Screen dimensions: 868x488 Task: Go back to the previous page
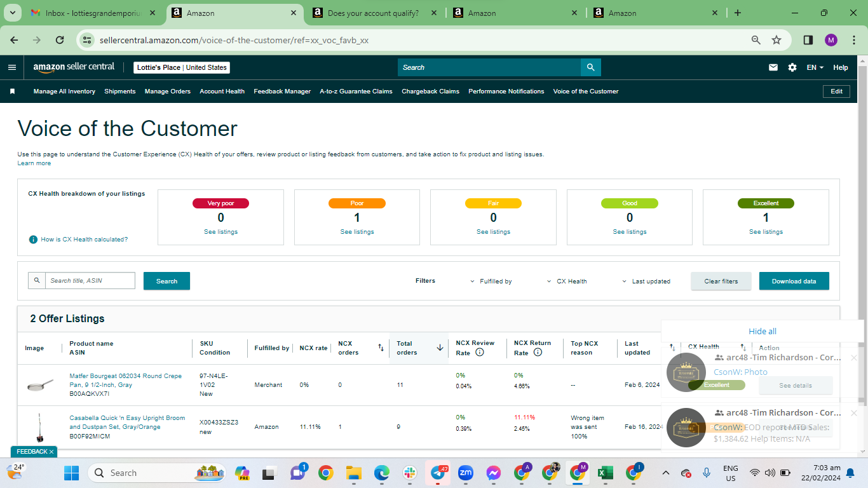[x=14, y=40]
